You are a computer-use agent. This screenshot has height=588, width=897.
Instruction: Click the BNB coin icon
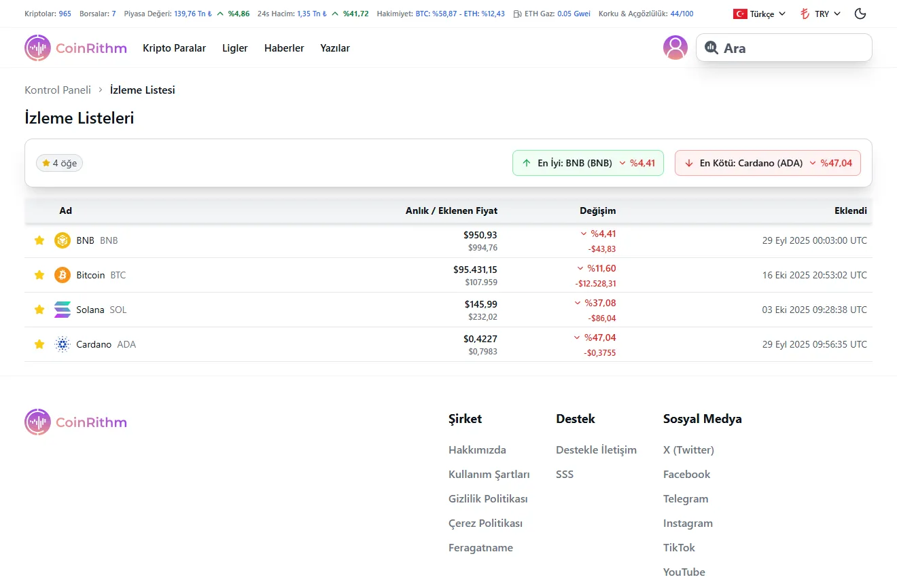tap(63, 240)
